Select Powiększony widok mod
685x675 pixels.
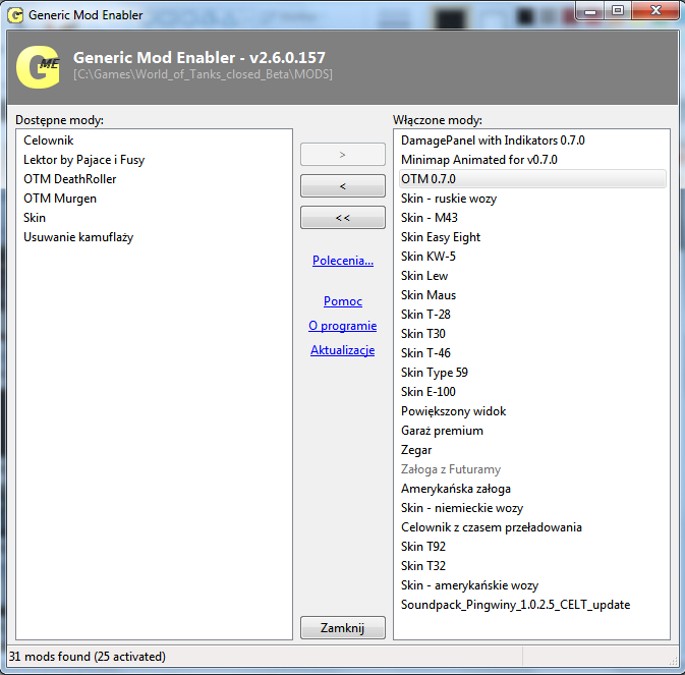click(453, 411)
